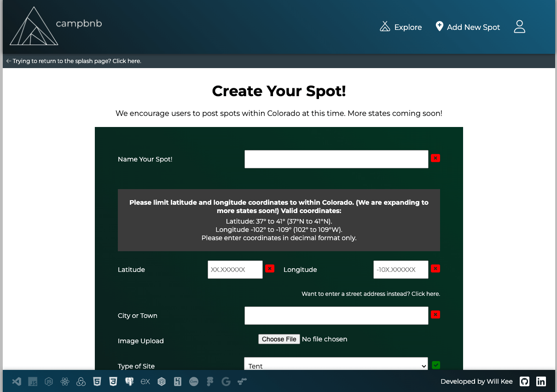Click the Figma icon in footer
557x392 pixels.
point(210,381)
